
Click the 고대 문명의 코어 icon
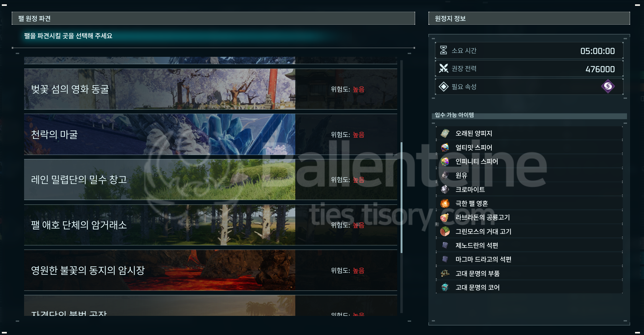(x=445, y=287)
